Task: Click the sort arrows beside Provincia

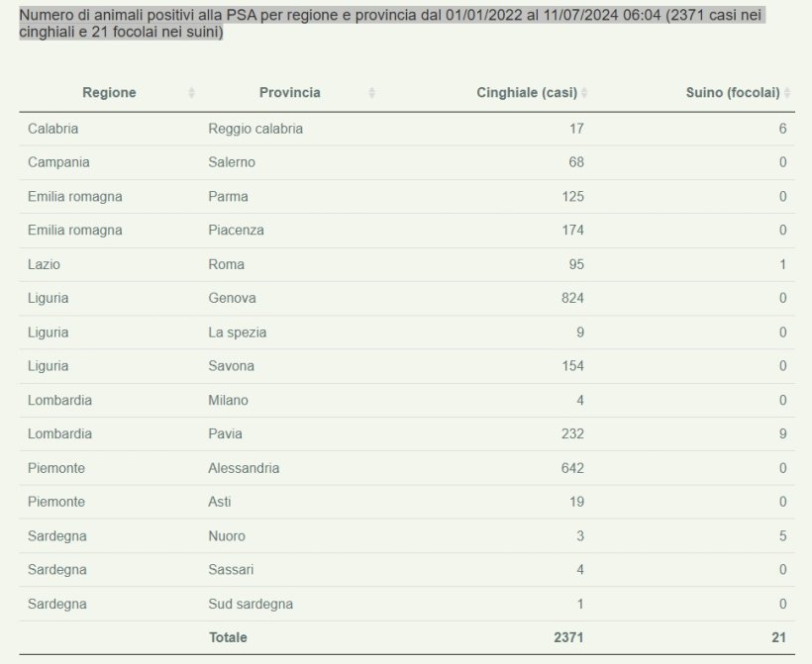Action: click(371, 93)
